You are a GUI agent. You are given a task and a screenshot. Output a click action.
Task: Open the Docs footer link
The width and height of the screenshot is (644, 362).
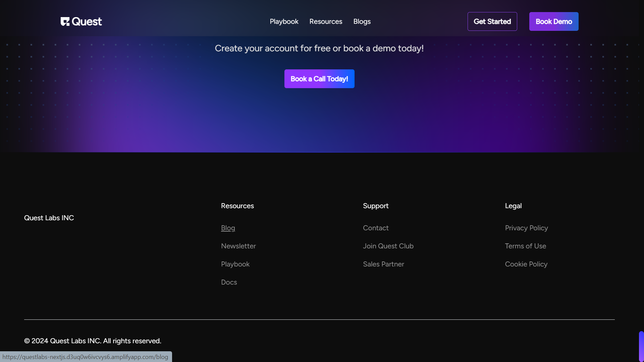tap(229, 282)
